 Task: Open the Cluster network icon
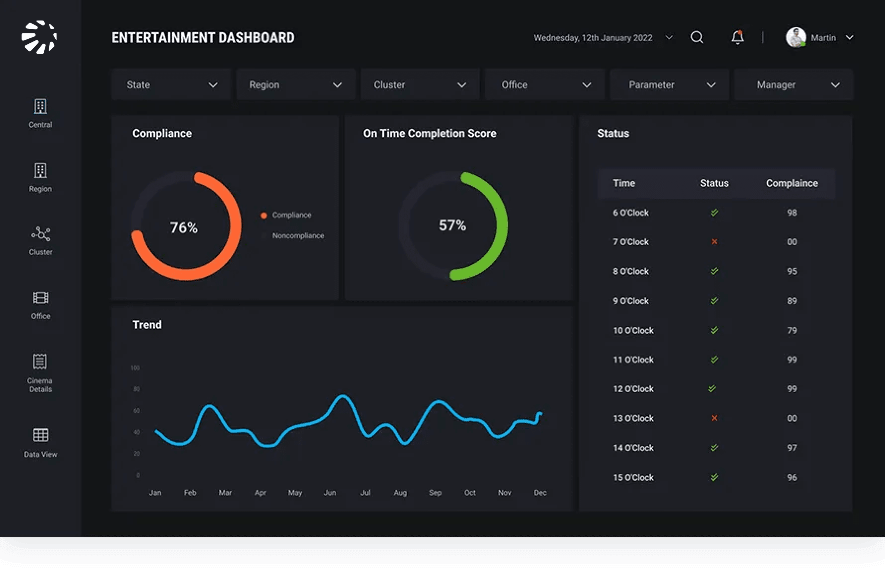pos(40,234)
